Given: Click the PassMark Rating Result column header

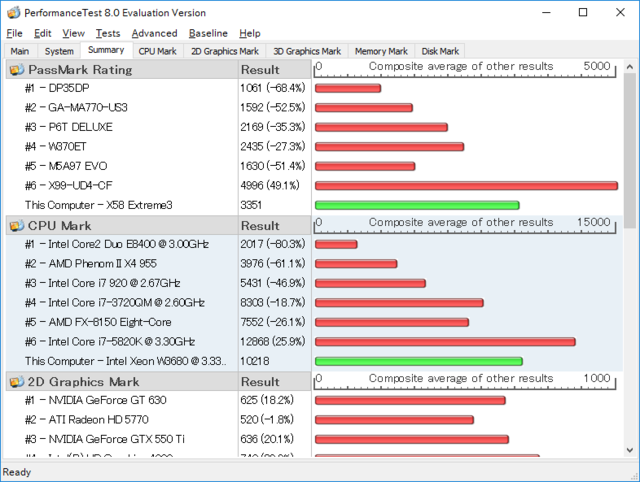Looking at the screenshot, I should click(275, 70).
